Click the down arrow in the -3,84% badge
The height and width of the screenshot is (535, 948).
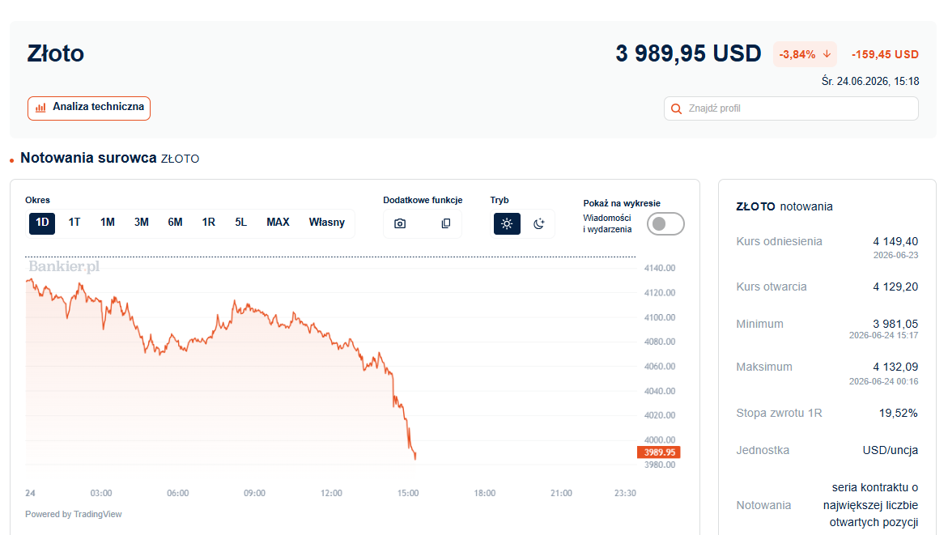point(826,54)
